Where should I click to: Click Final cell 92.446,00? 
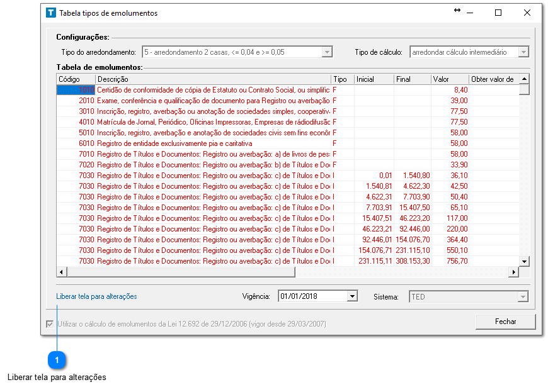[x=413, y=229]
